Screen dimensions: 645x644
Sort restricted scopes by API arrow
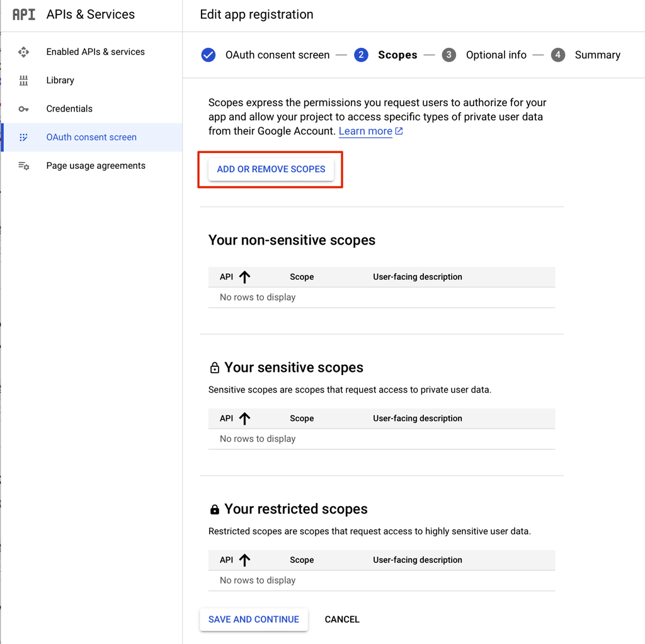point(245,560)
